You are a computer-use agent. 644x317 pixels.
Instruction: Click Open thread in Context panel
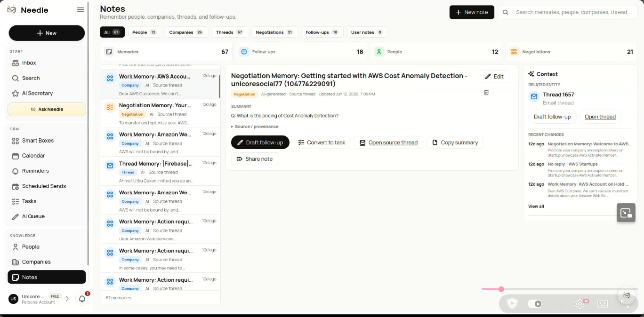[600, 117]
